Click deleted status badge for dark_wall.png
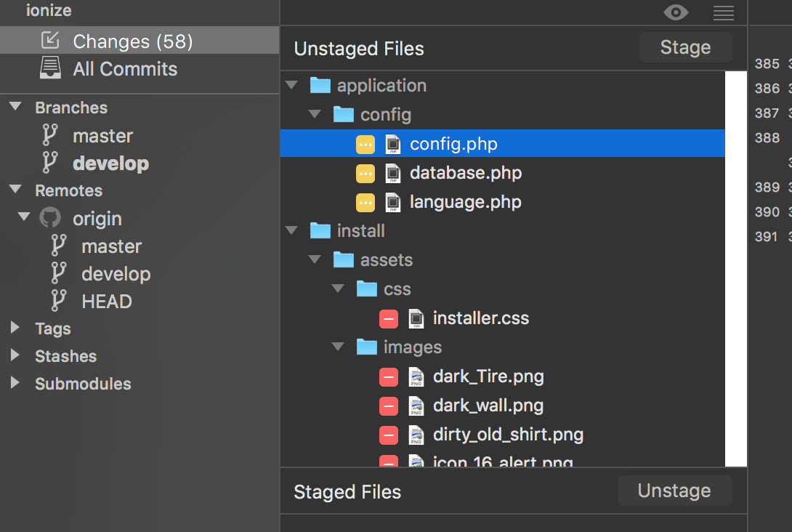Screen dimensions: 792x532 point(389,406)
